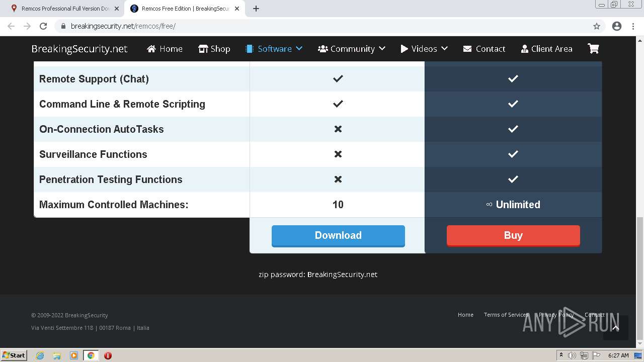The image size is (644, 362).
Task: Reload the page with browser refresh icon
Action: point(43,26)
